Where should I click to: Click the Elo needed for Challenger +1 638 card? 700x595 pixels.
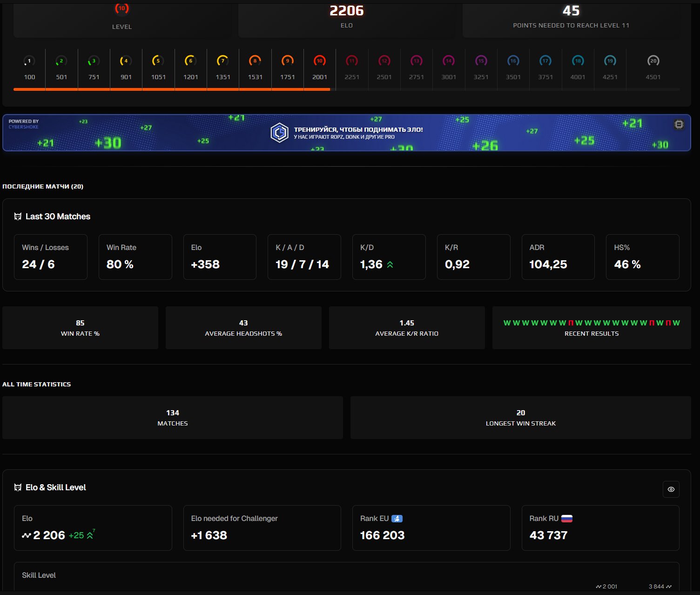click(262, 527)
